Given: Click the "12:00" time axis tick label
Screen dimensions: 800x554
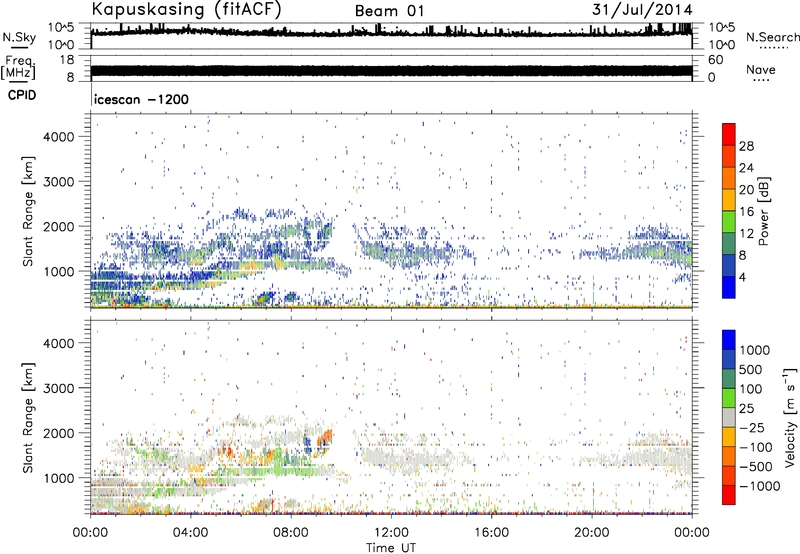Looking at the screenshot, I should (x=391, y=533).
